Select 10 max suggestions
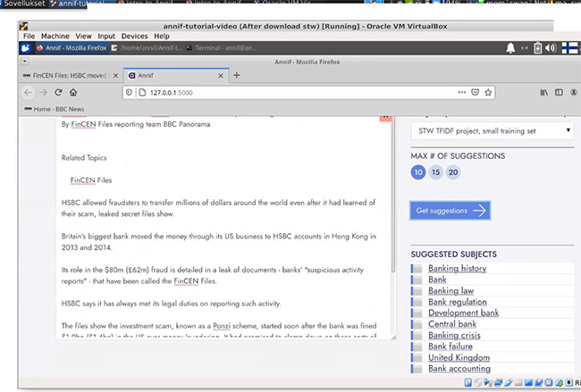This screenshot has width=581, height=392. pyautogui.click(x=418, y=172)
